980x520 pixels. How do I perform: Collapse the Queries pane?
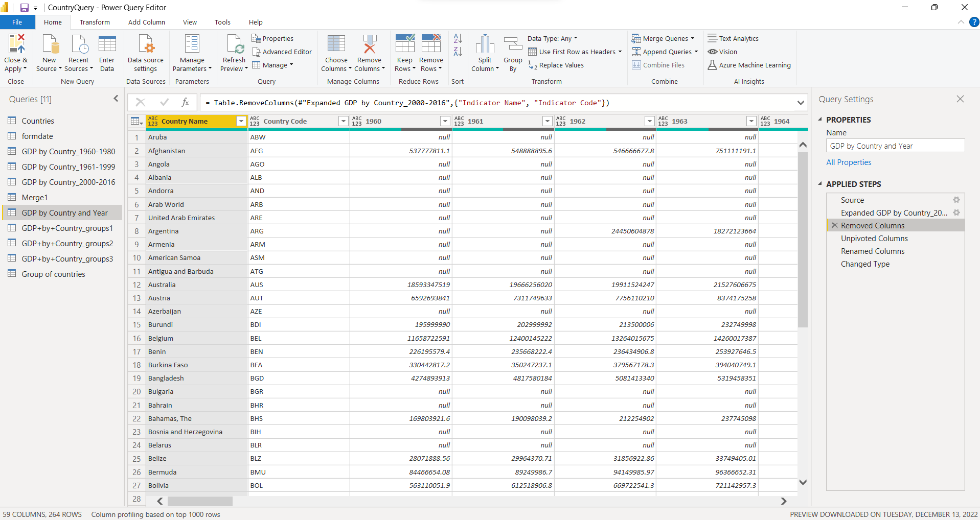(x=116, y=99)
